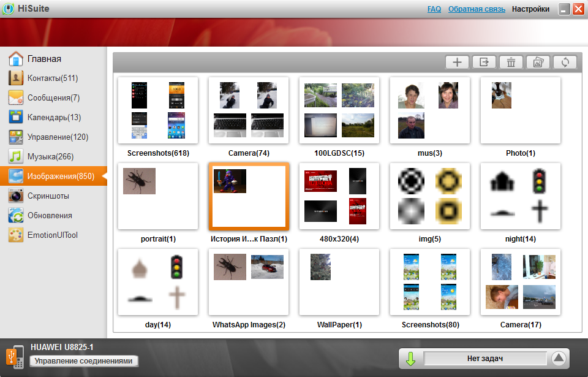Viewport: 588px width, 377px height.
Task: Click the HiSuite logo icon in title bar
Action: (x=8, y=9)
